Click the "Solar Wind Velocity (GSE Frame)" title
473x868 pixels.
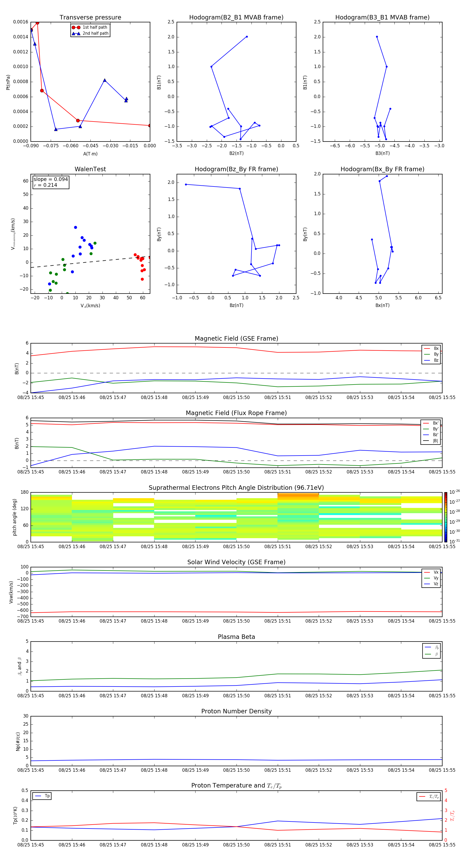pyautogui.click(x=236, y=562)
